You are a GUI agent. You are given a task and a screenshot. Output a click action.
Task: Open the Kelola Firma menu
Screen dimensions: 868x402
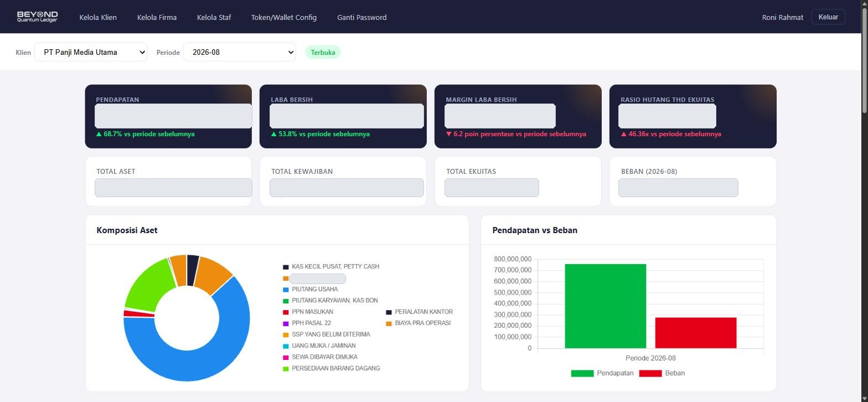(157, 17)
